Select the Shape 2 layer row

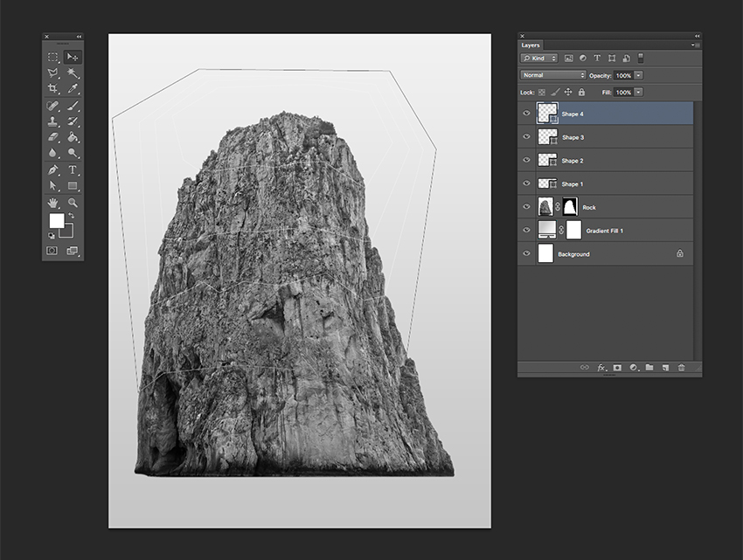(x=606, y=160)
